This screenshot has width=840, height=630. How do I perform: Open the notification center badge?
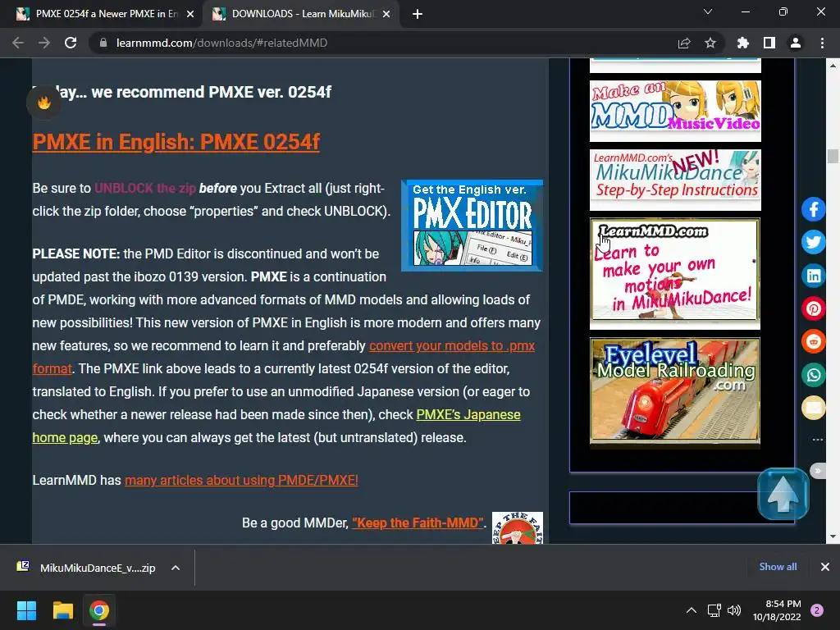point(817,610)
